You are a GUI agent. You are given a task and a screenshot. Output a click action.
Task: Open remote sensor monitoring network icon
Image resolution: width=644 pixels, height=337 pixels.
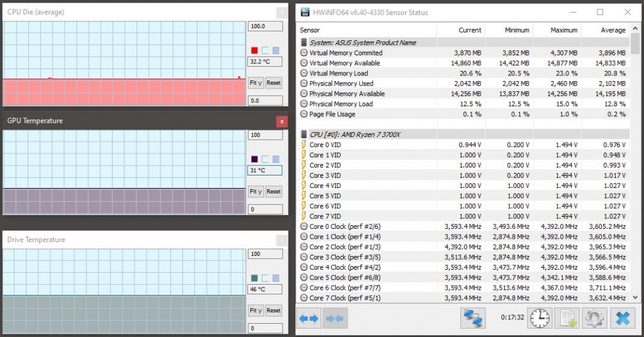point(473,318)
